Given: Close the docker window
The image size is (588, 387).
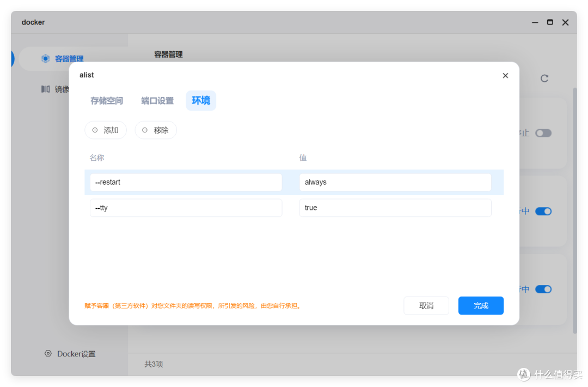Looking at the screenshot, I should 565,22.
